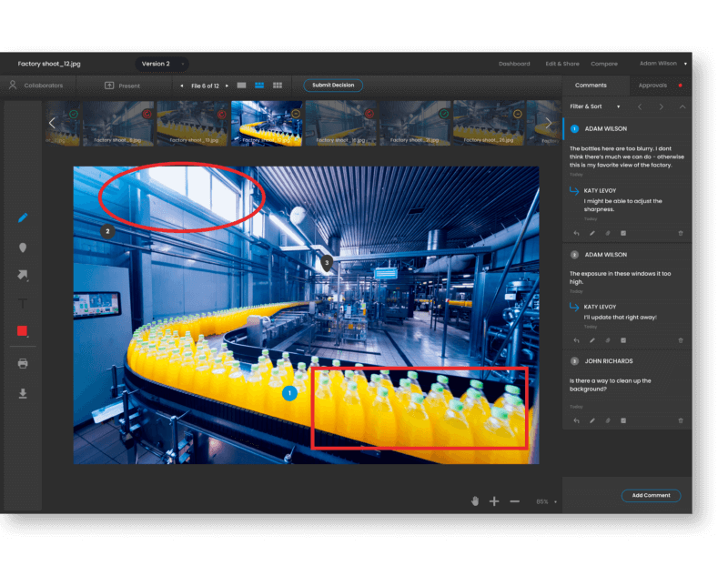Screen dimensions: 728x566
Task: Zoom in using the plus icon
Action: coord(494,500)
